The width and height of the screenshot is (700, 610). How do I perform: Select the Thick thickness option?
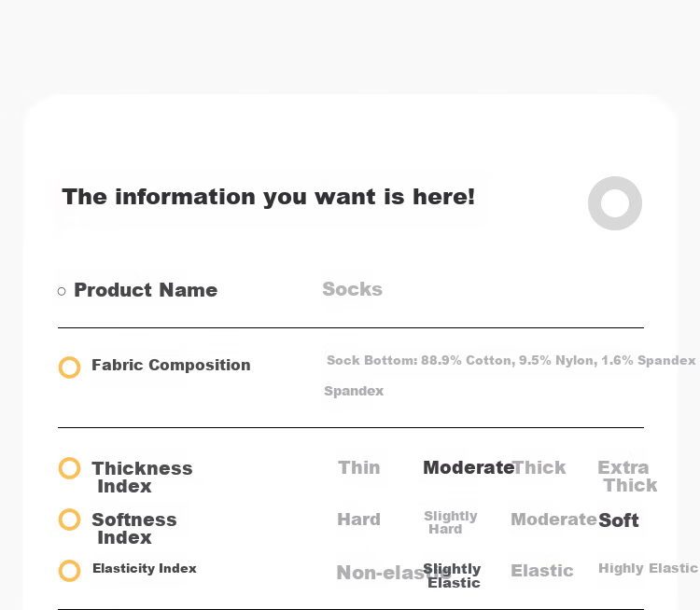tap(539, 467)
